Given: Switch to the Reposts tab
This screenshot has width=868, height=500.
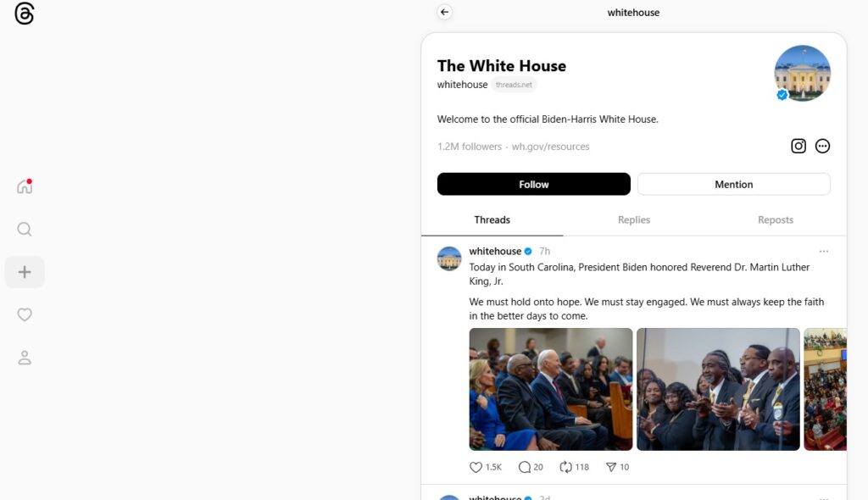Looking at the screenshot, I should click(775, 219).
